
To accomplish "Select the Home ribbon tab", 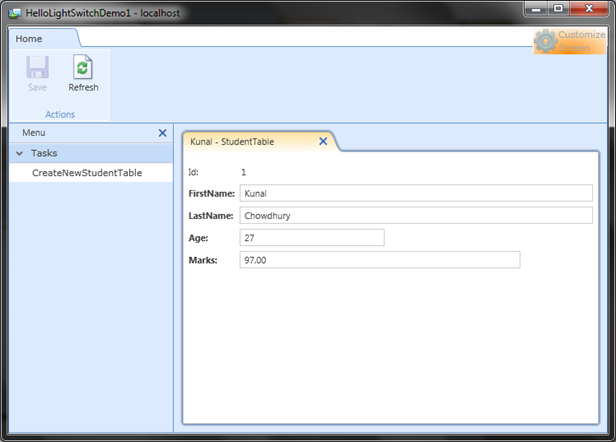I will point(29,39).
